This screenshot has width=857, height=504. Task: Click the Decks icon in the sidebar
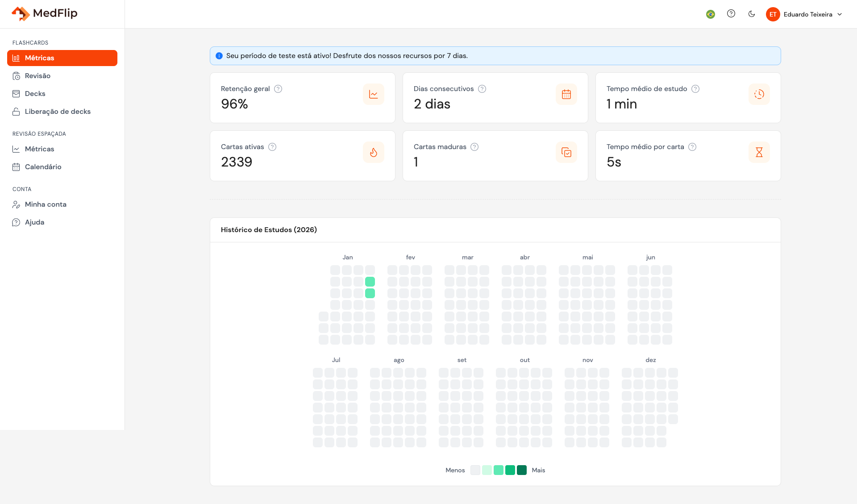[x=16, y=93]
